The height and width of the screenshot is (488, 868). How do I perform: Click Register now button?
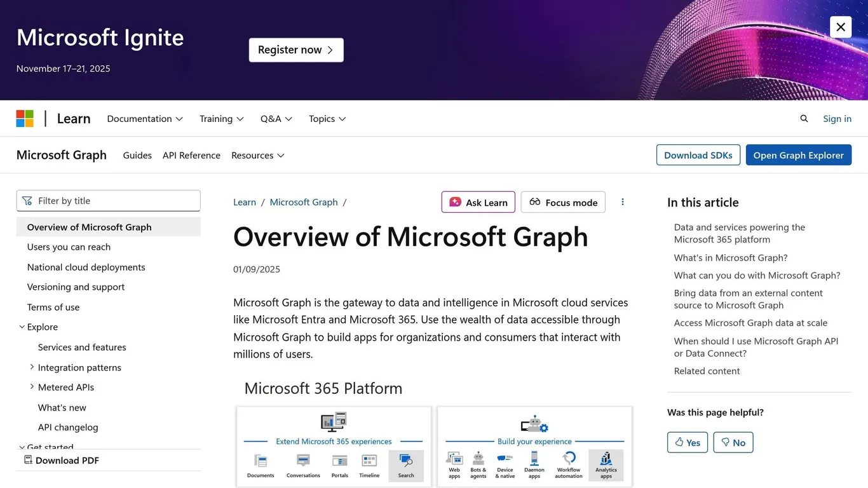(x=296, y=50)
